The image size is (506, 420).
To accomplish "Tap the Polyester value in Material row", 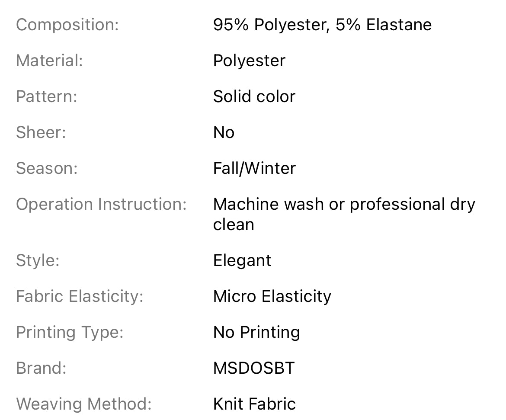I will [x=249, y=61].
